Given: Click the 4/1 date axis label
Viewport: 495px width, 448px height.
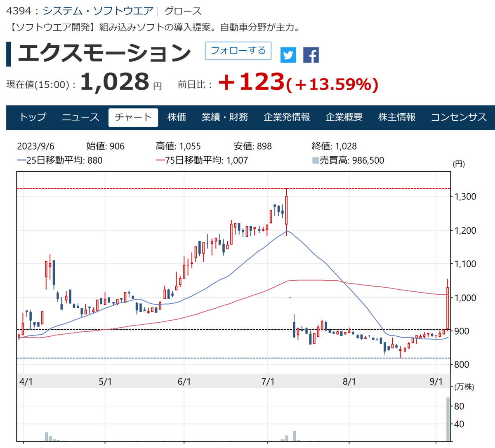Looking at the screenshot, I should 26,382.
